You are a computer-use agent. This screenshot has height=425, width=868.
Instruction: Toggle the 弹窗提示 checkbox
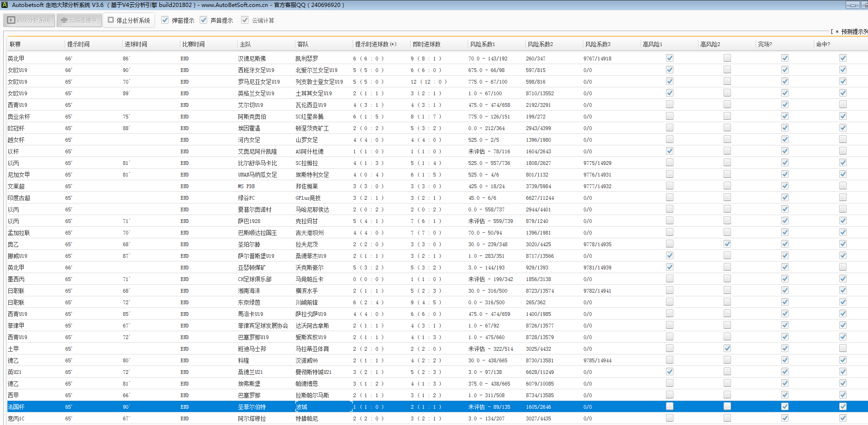[165, 20]
